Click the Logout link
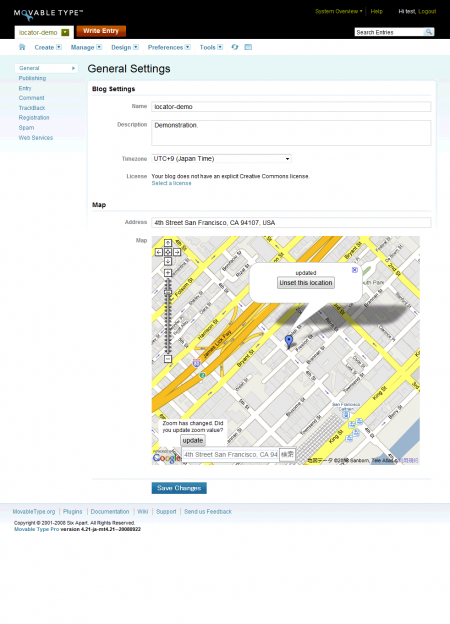The height and width of the screenshot is (624, 450). click(x=427, y=12)
